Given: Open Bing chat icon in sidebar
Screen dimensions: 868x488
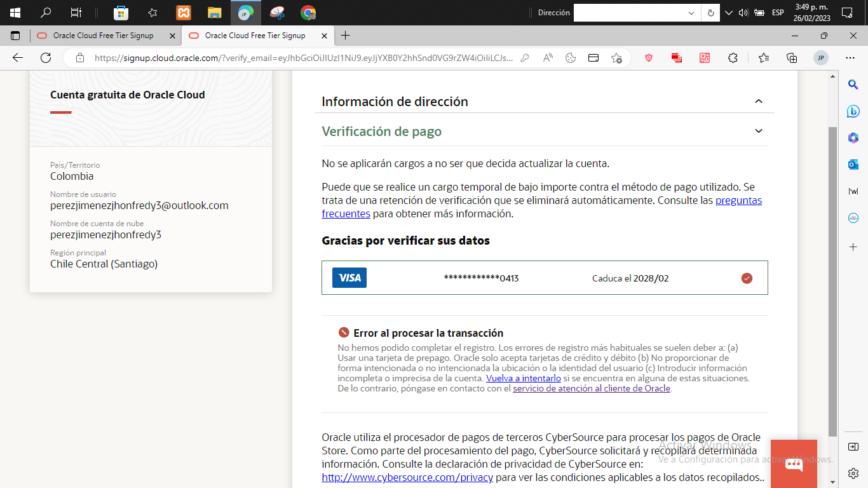Looking at the screenshot, I should 853,111.
